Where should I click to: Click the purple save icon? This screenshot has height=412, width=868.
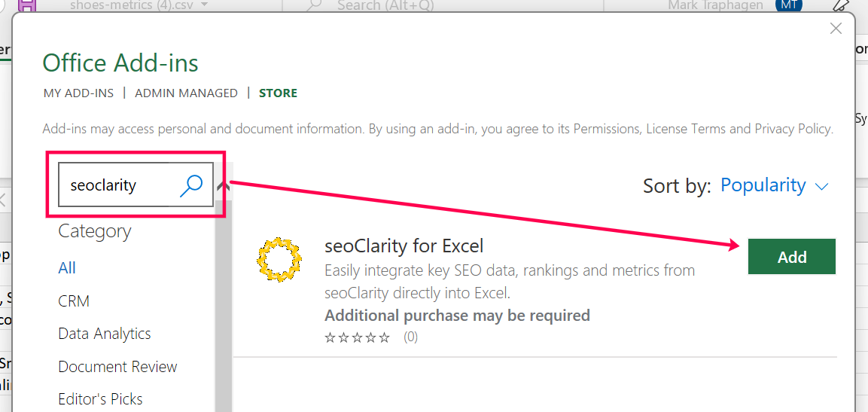(x=26, y=5)
